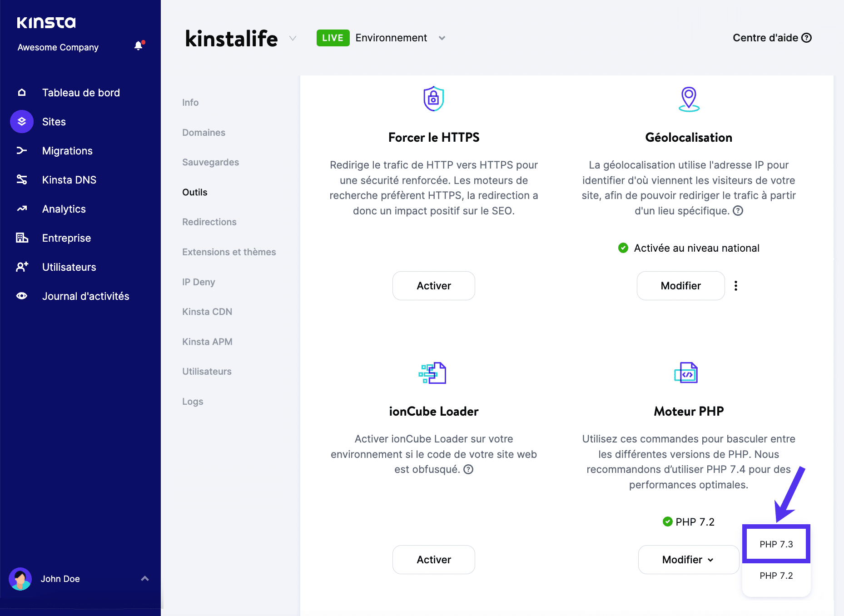
Task: Click the Analytics trend icon
Action: click(x=22, y=209)
